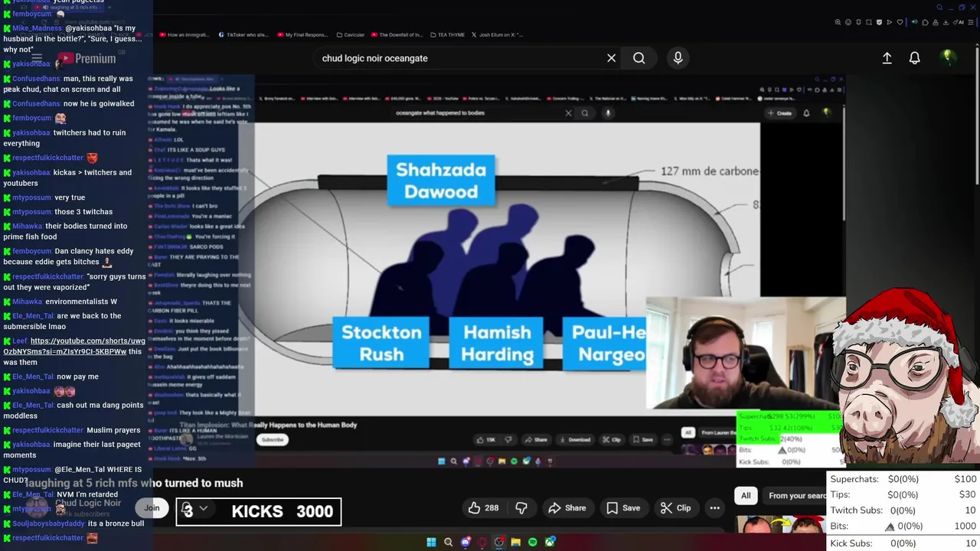Click the inner video's notification bell
The width and height of the screenshot is (980, 551).
[x=806, y=113]
